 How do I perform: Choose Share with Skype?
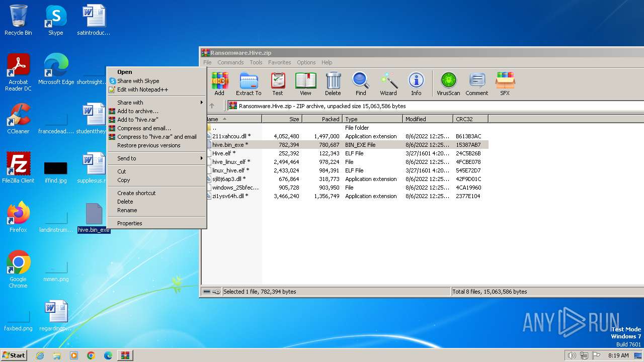(x=156, y=81)
